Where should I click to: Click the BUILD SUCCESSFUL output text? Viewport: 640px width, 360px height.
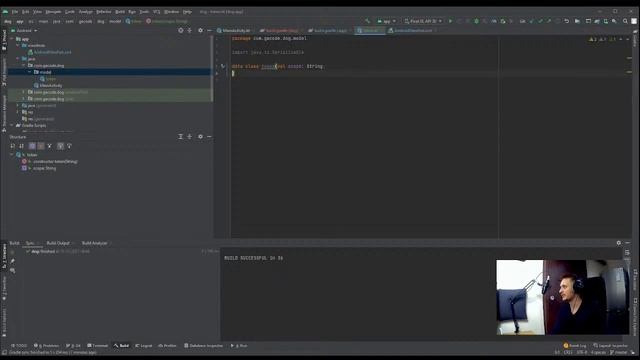(x=253, y=258)
